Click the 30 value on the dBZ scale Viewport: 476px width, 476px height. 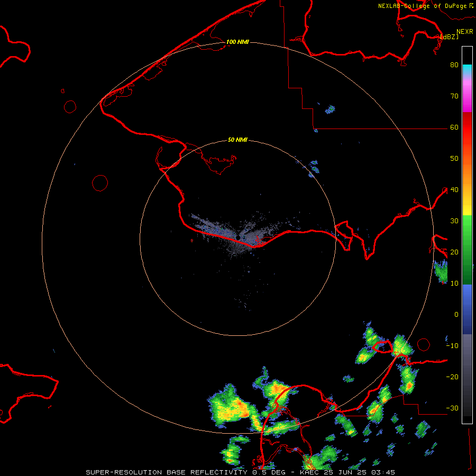(454, 221)
